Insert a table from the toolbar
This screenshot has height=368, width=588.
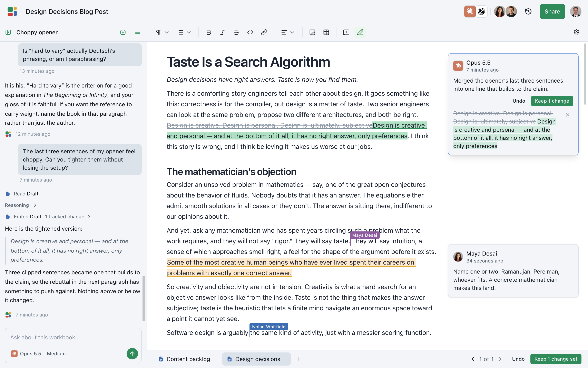[326, 32]
